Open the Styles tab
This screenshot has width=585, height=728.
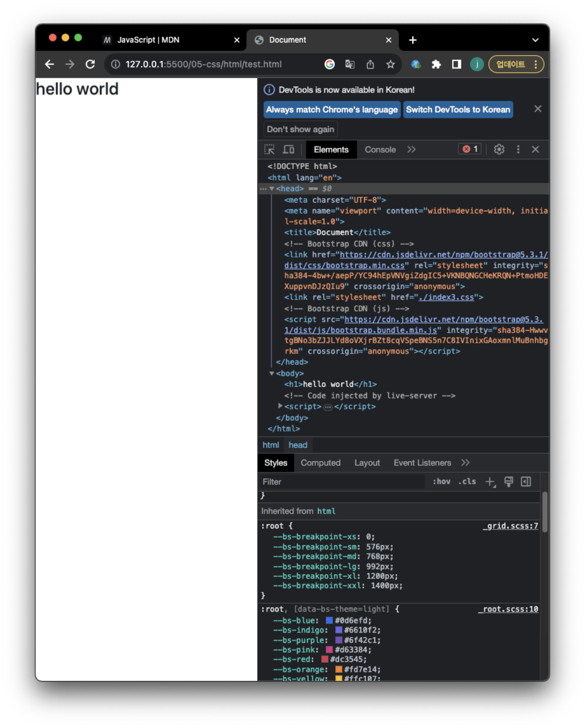(x=275, y=462)
